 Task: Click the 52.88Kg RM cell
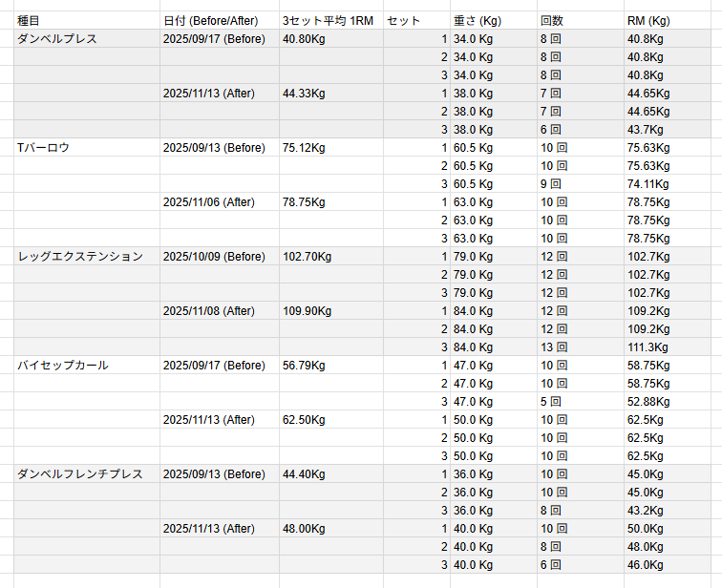(x=668, y=402)
